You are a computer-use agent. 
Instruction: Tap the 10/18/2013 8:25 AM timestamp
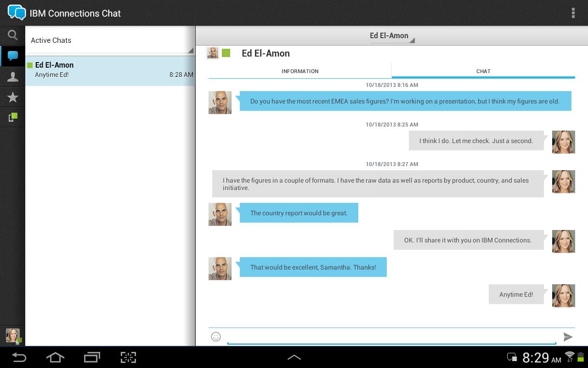[x=392, y=125]
